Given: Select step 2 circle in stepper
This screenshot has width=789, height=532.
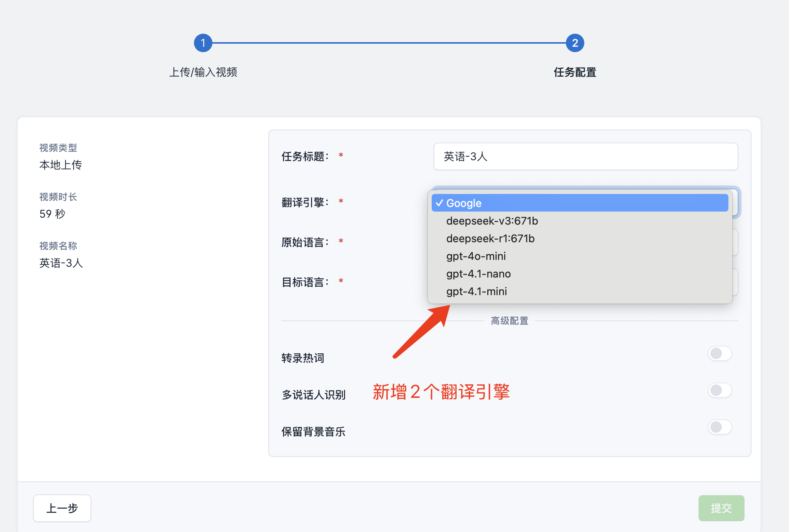Looking at the screenshot, I should tap(575, 43).
